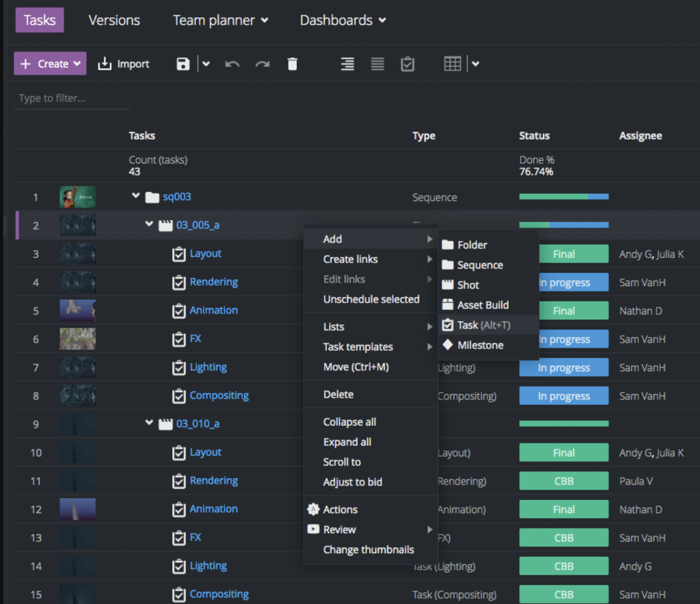Click the indented hierarchy view icon

347,64
